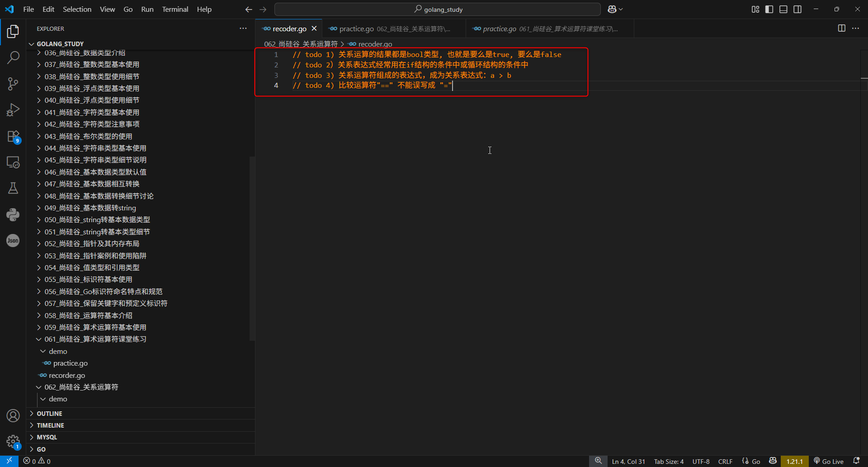Open the File menu

coord(28,9)
